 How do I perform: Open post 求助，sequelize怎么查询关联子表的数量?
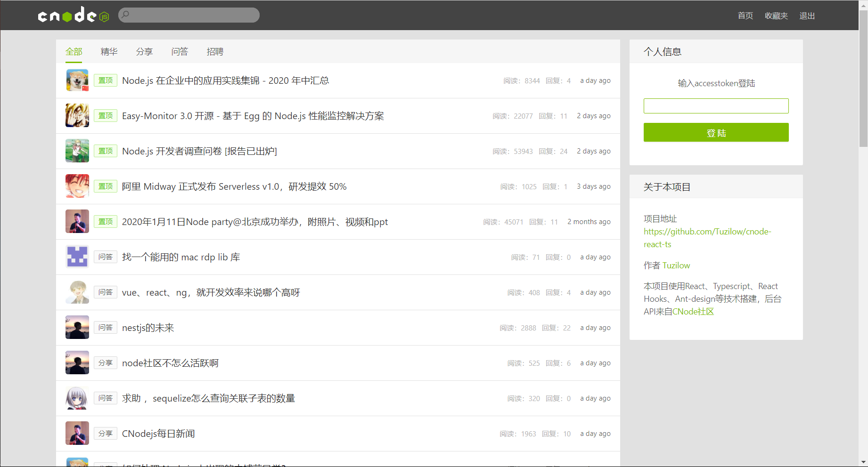208,398
